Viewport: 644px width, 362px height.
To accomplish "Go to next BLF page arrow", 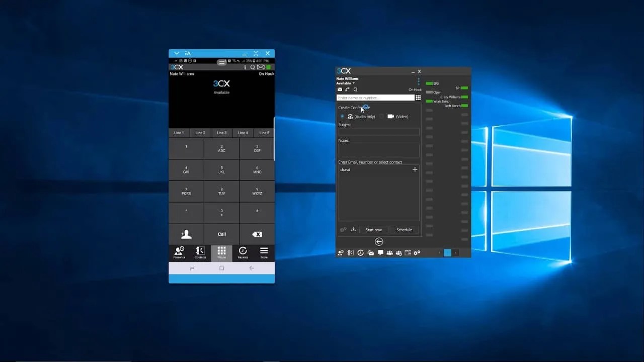I will tap(455, 253).
